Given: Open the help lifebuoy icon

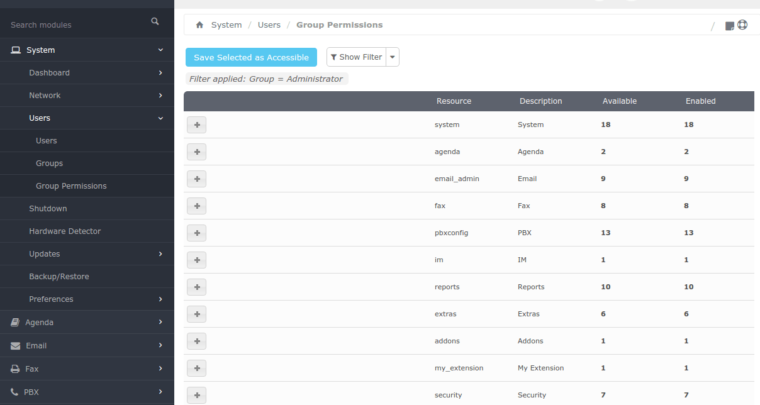Looking at the screenshot, I should [742, 26].
